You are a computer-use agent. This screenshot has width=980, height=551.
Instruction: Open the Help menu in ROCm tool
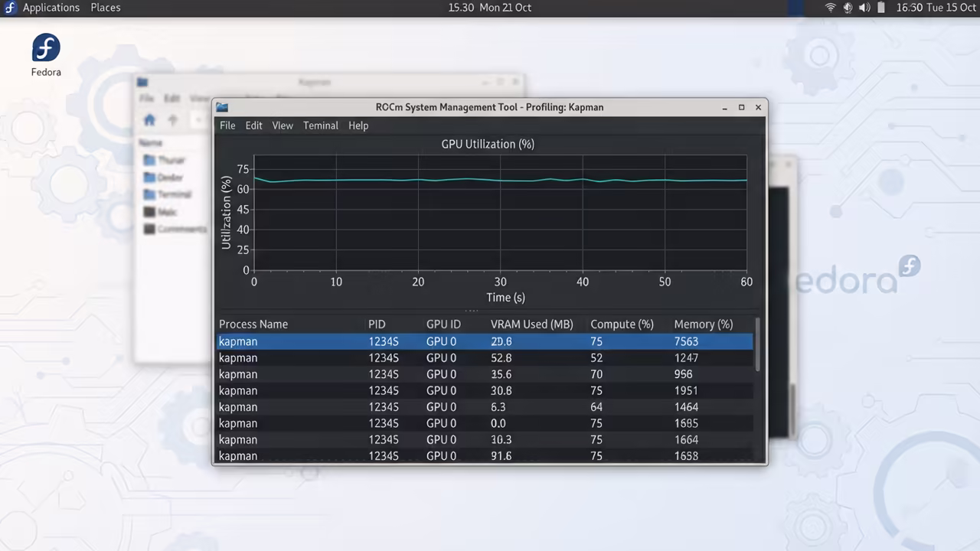click(358, 126)
